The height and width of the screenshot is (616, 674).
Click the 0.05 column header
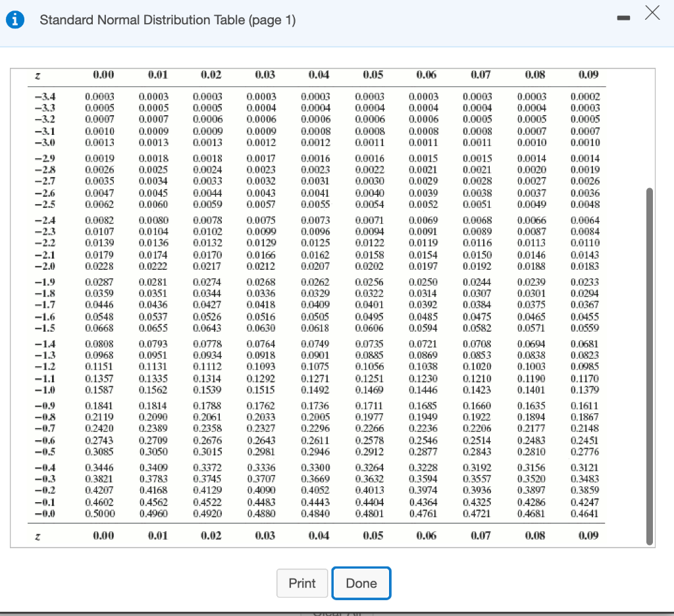(372, 75)
